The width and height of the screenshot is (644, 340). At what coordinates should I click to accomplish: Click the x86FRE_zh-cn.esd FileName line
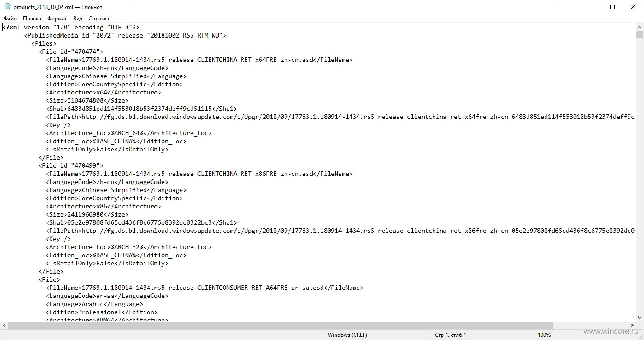pyautogui.click(x=199, y=174)
